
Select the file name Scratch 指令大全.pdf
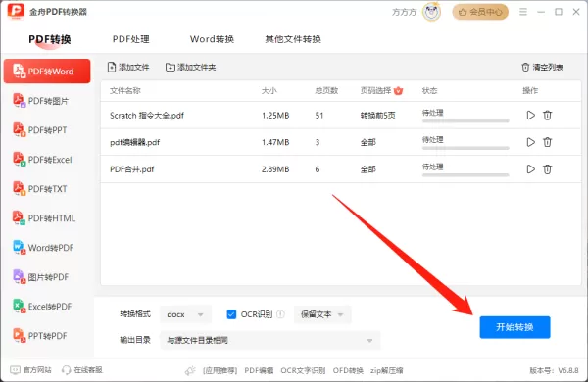147,115
